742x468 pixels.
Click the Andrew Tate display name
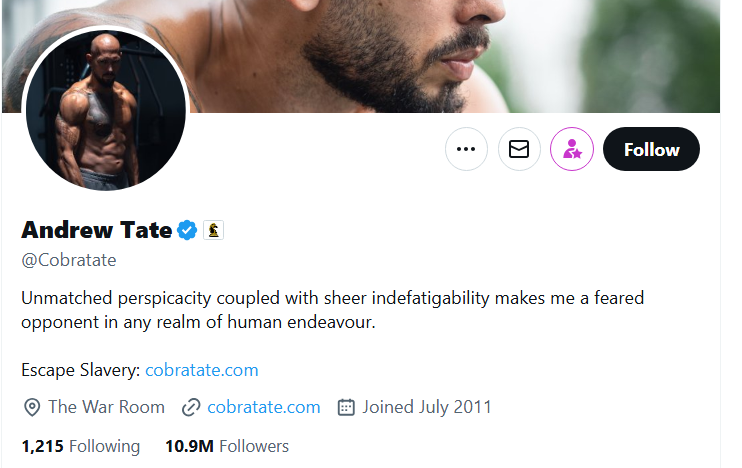tap(96, 230)
